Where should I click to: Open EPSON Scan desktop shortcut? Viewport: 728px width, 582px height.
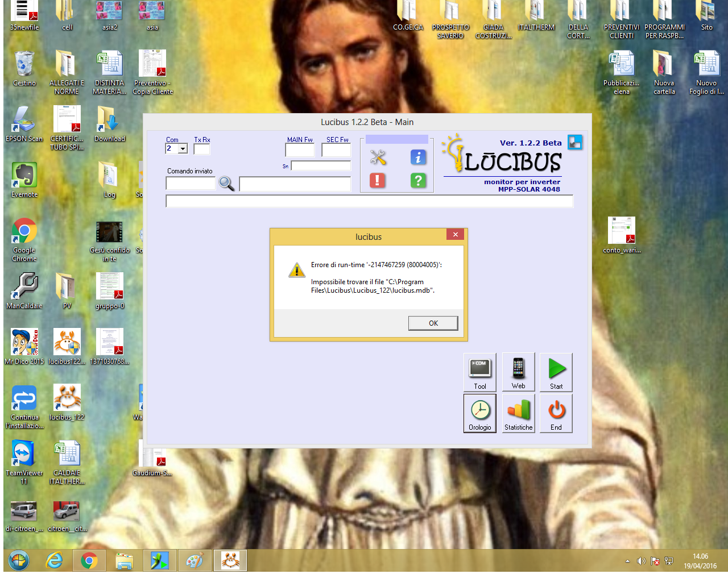[24, 124]
